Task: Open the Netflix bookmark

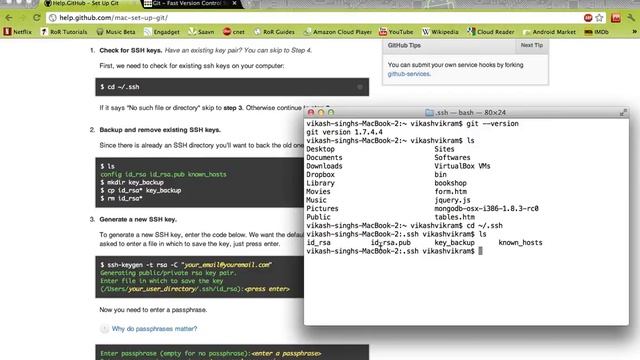Action: pyautogui.click(x=18, y=32)
